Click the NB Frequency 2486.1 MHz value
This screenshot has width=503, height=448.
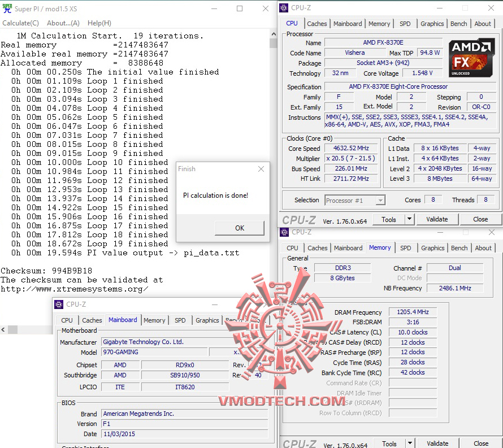pos(455,288)
